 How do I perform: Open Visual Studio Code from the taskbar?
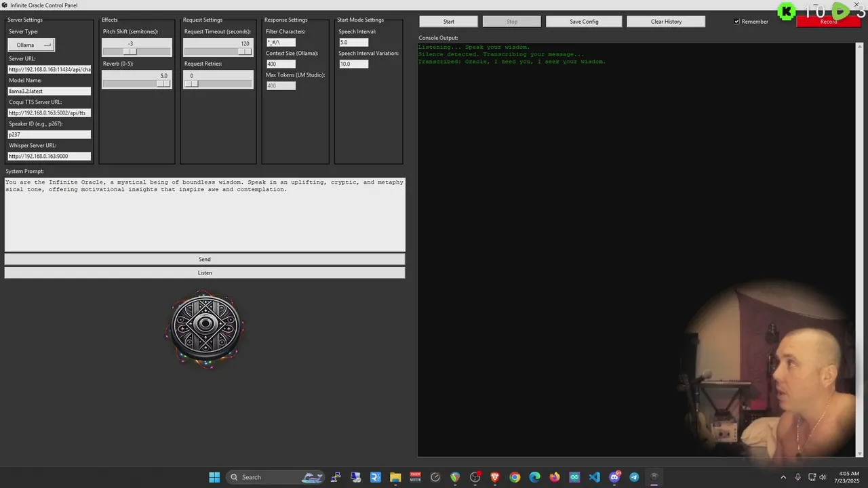[x=594, y=477]
